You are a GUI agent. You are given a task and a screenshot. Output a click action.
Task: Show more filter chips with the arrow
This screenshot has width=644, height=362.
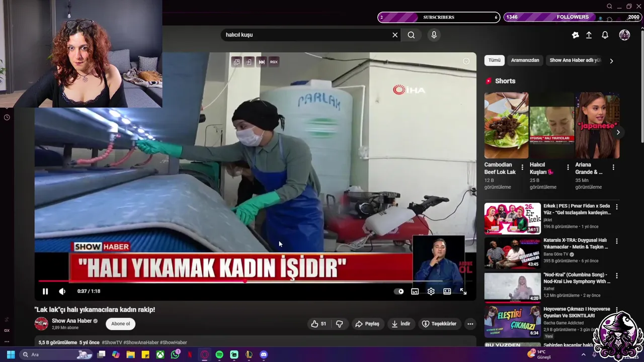[x=611, y=61]
